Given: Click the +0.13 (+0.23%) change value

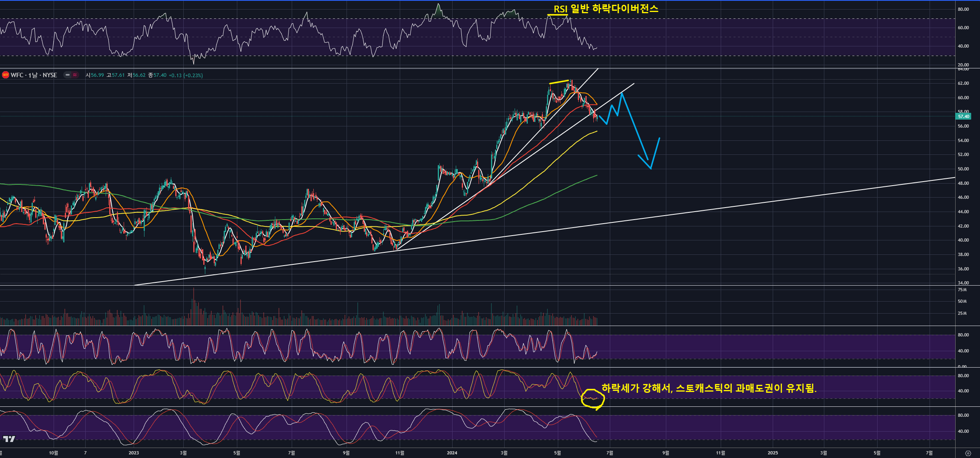Looking at the screenshot, I should tap(186, 75).
